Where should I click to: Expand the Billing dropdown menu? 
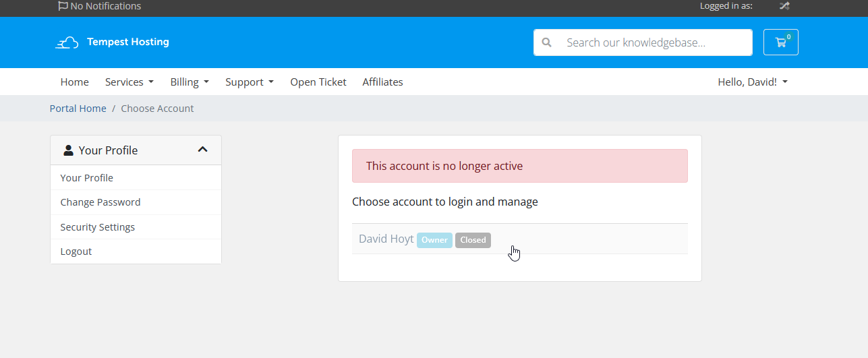(189, 82)
